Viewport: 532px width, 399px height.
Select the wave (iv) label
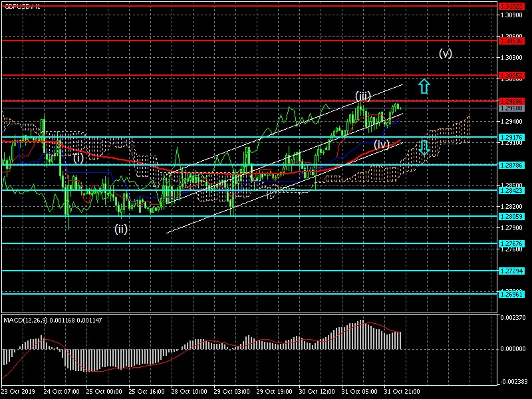click(x=381, y=144)
